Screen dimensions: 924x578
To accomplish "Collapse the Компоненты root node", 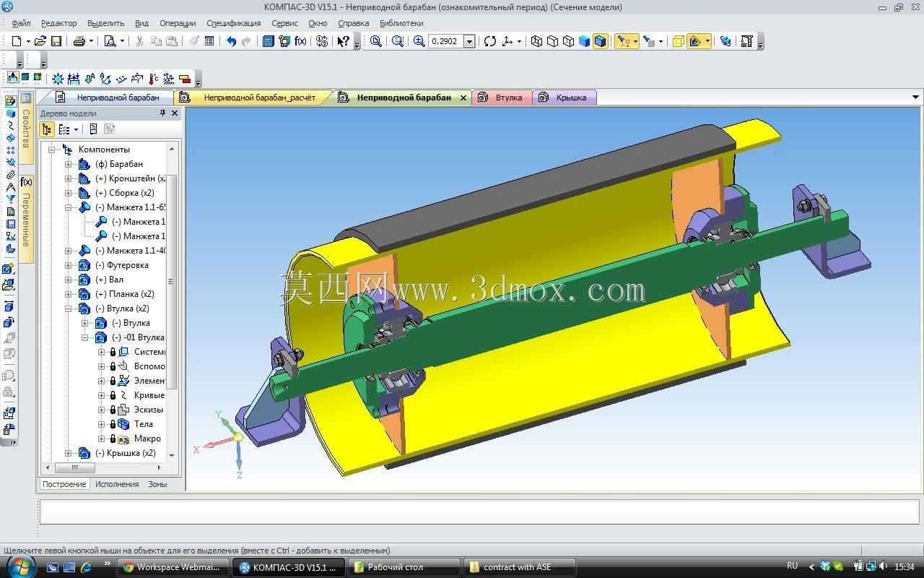I will (52, 150).
